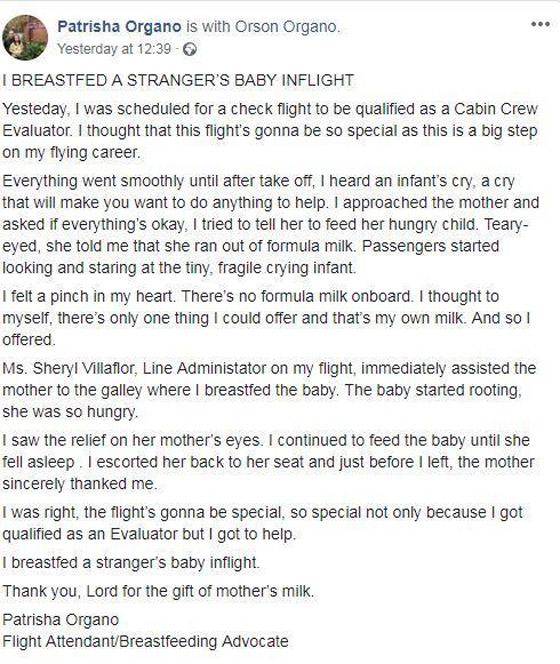This screenshot has height=664, width=560.
Task: Open the Patrisha Organo author name link
Action: click(119, 27)
